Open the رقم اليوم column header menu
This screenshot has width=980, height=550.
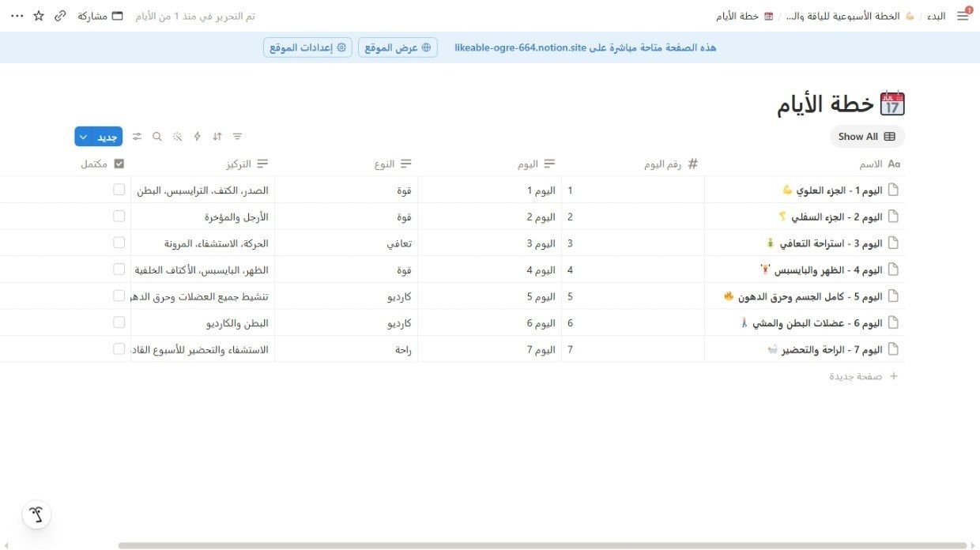[671, 164]
